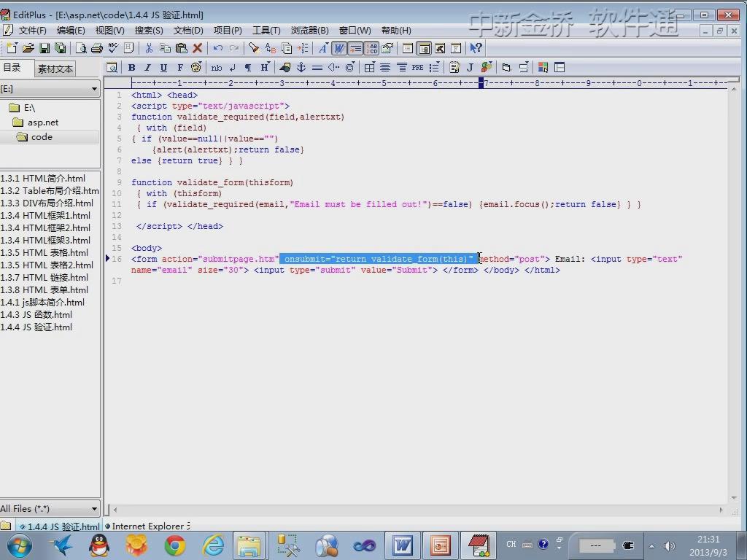Select file 1.4.1 js脚本简介.html
Image resolution: width=747 pixels, height=560 pixels.
pos(42,303)
